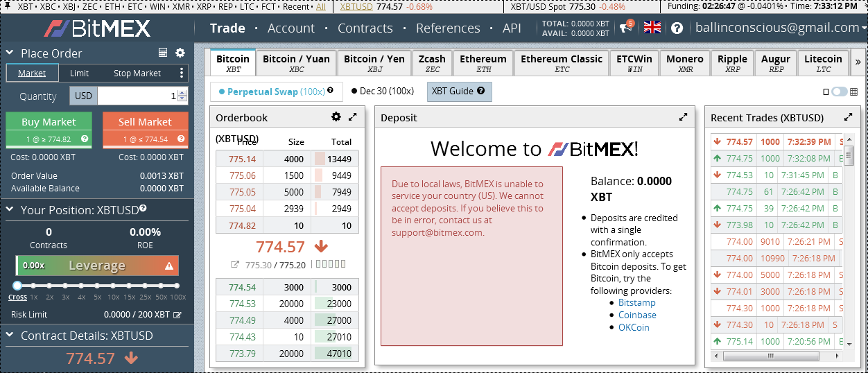
Task: Open Place Order settings gear
Action: tap(180, 53)
